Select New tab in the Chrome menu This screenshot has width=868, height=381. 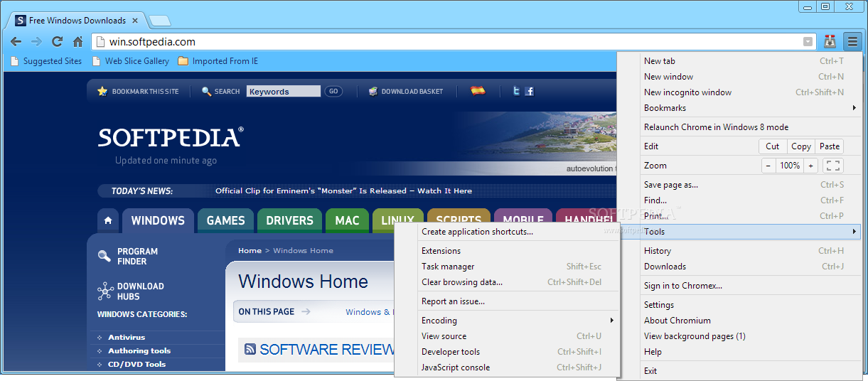[739, 61]
